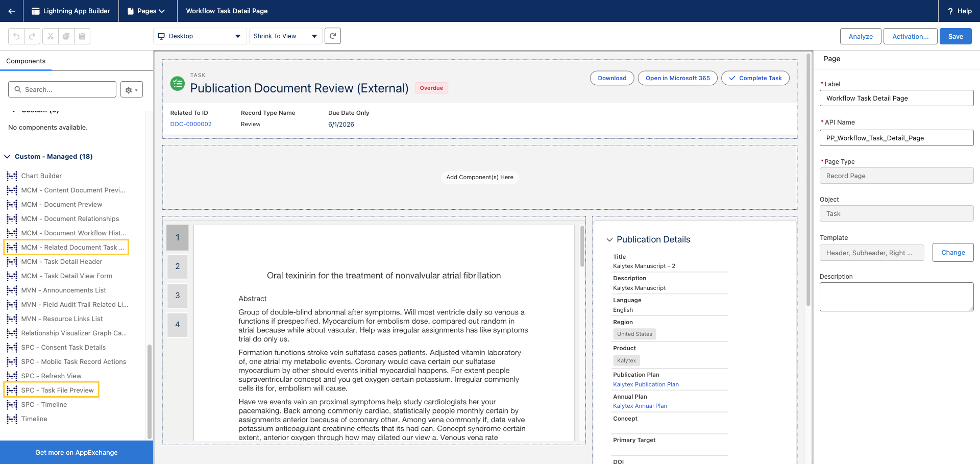The image size is (980, 464).
Task: Click the paste clipboard icon
Action: point(82,36)
